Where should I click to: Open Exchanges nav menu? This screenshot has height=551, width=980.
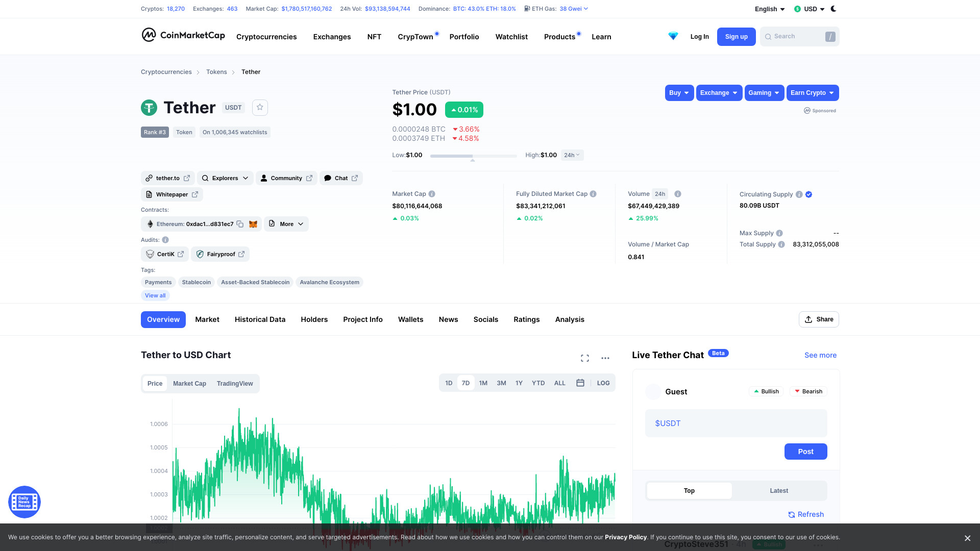pos(332,37)
